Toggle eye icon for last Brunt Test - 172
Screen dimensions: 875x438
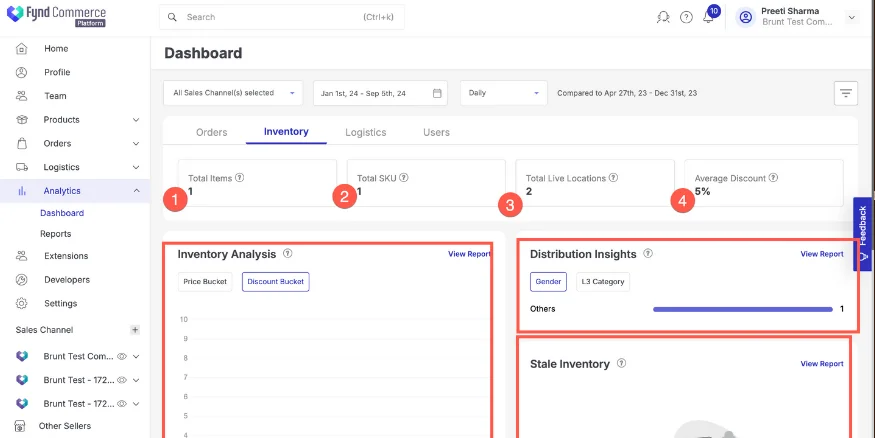coord(122,403)
